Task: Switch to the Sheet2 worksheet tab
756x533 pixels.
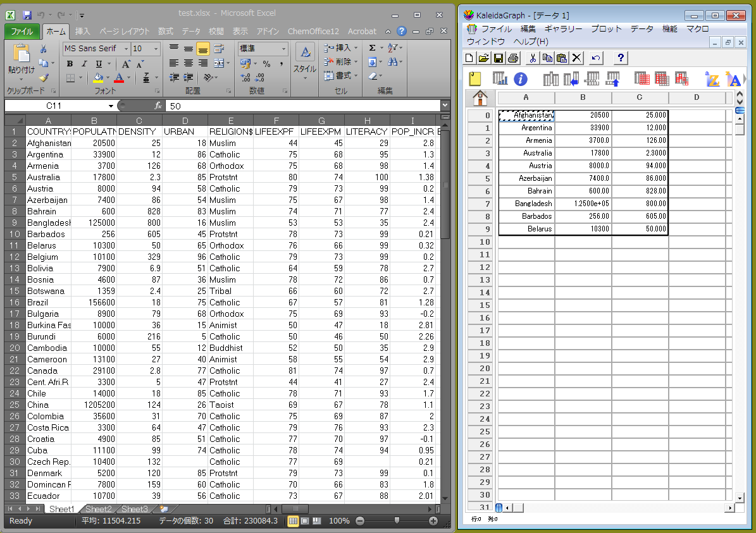Action: [98, 509]
